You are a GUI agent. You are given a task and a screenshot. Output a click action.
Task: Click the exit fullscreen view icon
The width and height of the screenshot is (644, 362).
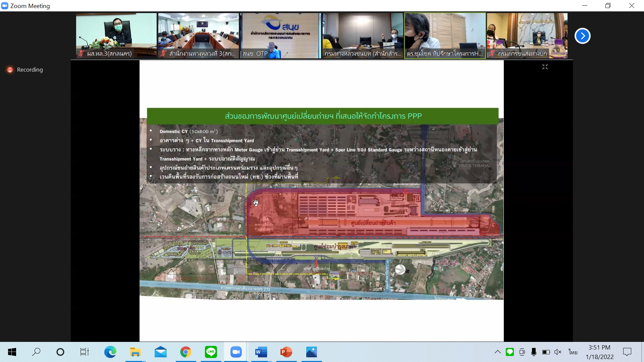click(x=545, y=67)
